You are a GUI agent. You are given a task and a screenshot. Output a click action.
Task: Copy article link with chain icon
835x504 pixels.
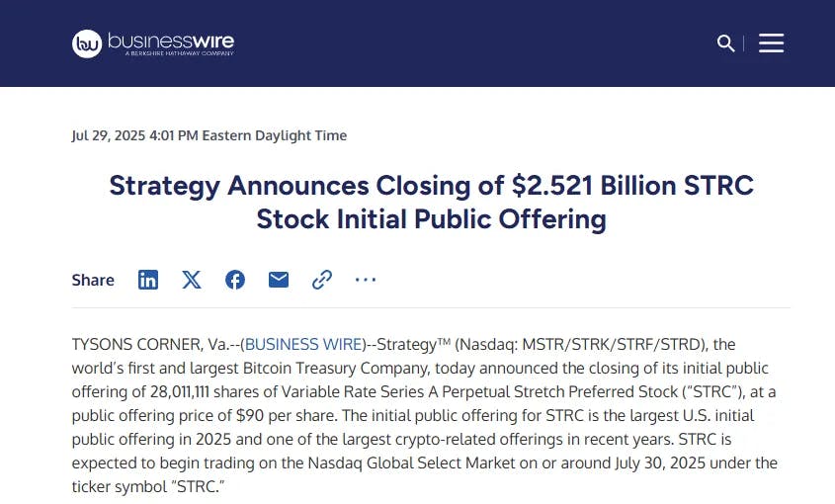pos(322,280)
